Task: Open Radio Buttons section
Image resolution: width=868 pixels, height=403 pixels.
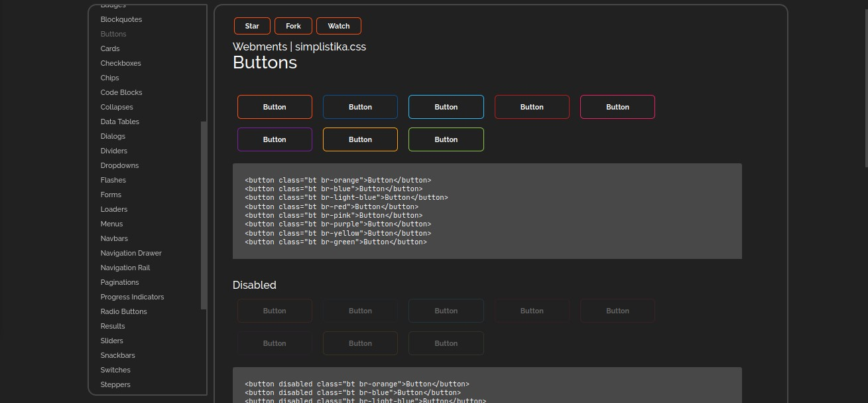Action: pos(124,311)
